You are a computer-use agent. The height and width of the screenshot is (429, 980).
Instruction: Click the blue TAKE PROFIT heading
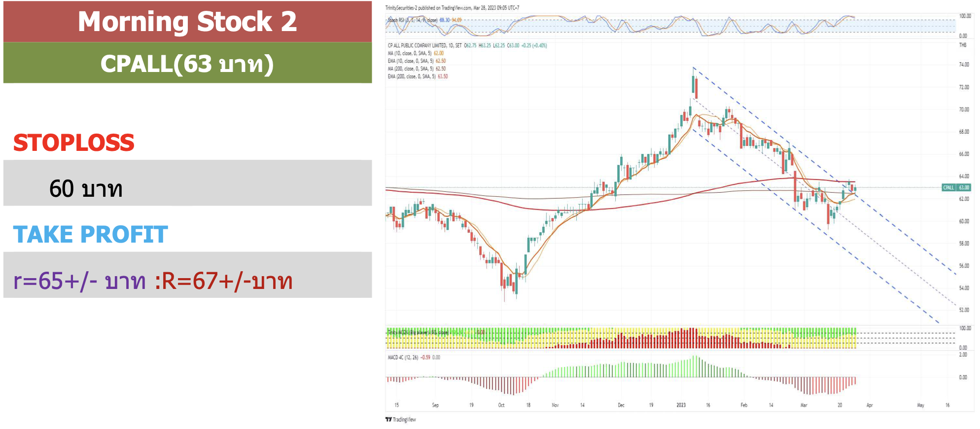coord(90,234)
